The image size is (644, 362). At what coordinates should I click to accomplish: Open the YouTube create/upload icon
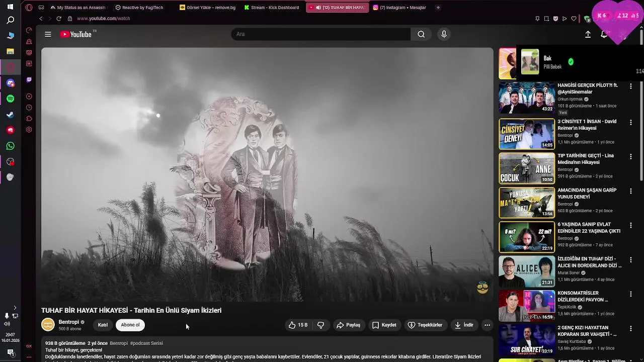click(x=588, y=34)
